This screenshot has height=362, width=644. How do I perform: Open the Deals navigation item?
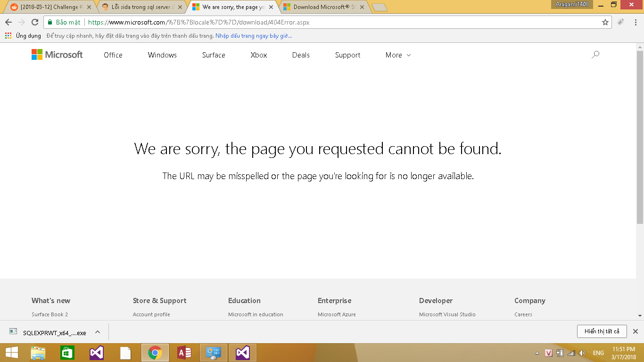301,55
